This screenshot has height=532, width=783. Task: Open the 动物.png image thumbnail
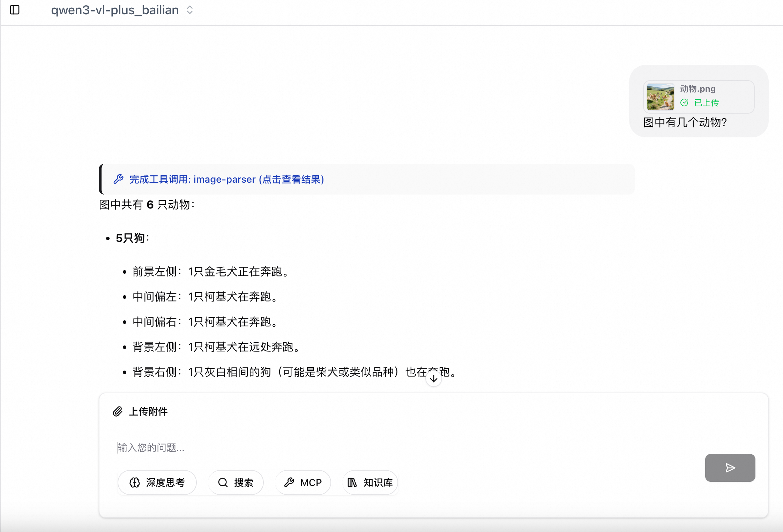coord(660,97)
